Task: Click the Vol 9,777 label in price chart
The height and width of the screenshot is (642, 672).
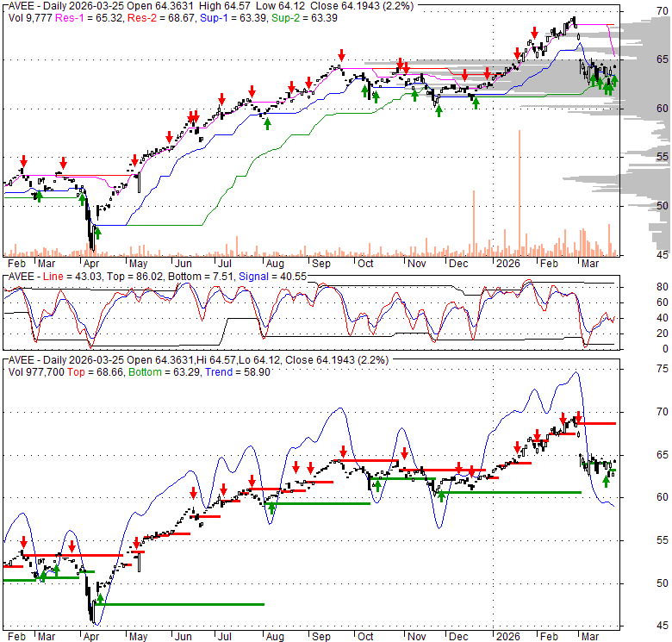Action: pyautogui.click(x=30, y=18)
